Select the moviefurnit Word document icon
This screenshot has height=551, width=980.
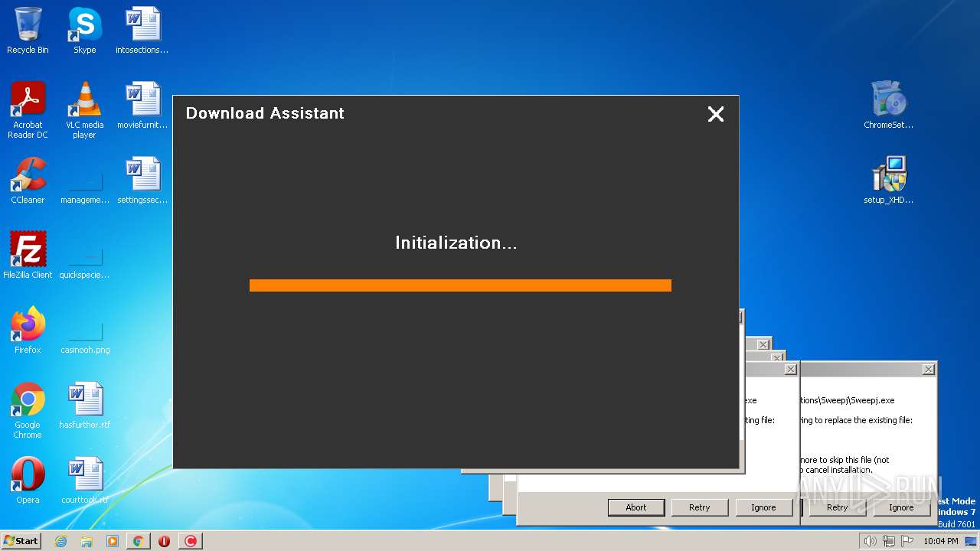tap(142, 106)
